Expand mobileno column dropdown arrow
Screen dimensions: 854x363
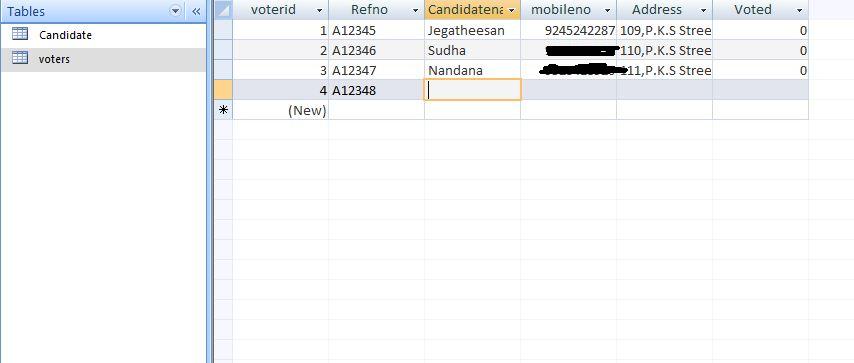coord(607,10)
